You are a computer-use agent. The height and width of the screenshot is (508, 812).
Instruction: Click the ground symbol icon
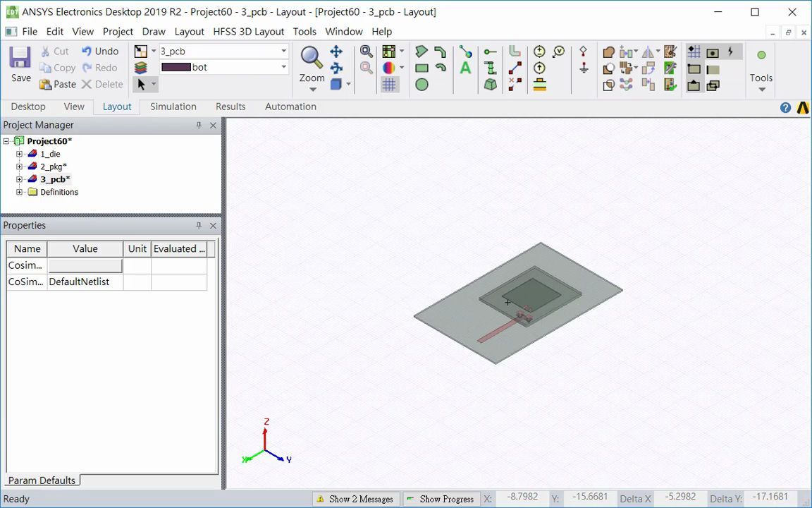coord(584,68)
